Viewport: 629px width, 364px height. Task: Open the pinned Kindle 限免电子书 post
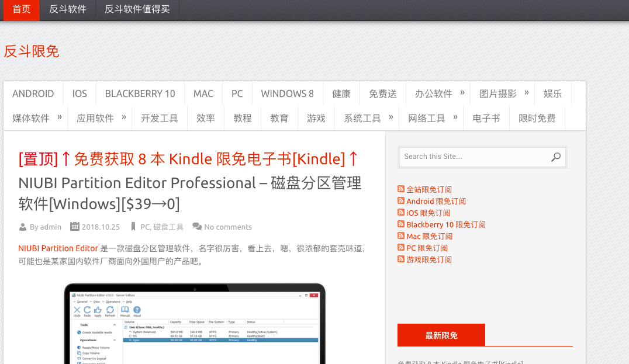(x=188, y=159)
